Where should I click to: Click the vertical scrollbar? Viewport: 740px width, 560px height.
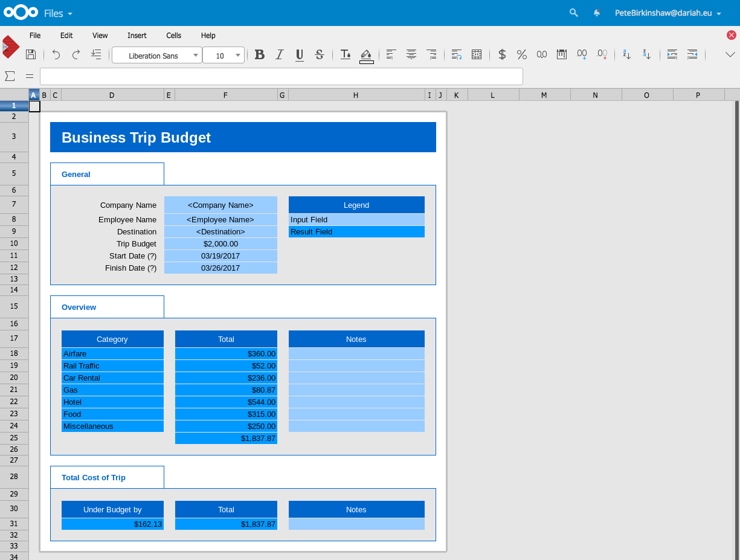[736, 330]
